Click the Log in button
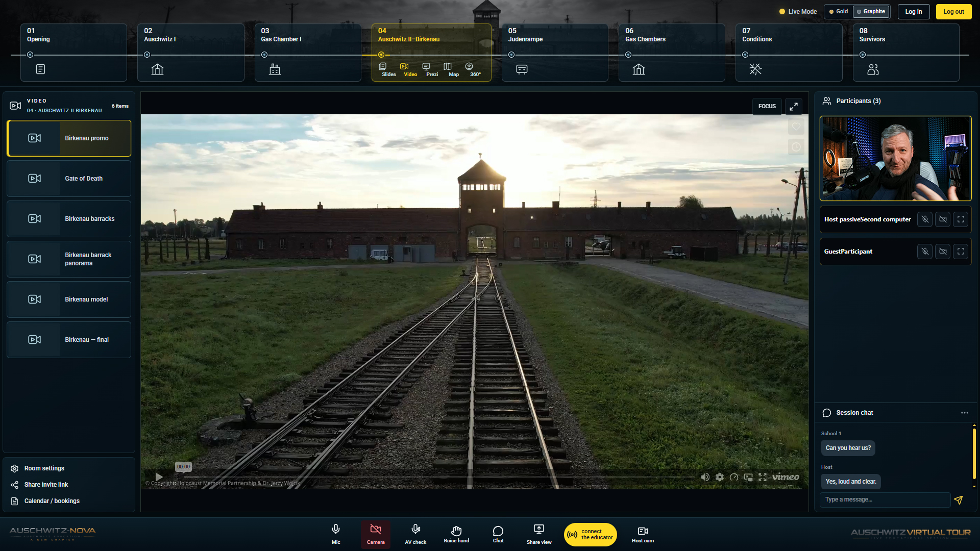 pyautogui.click(x=914, y=12)
